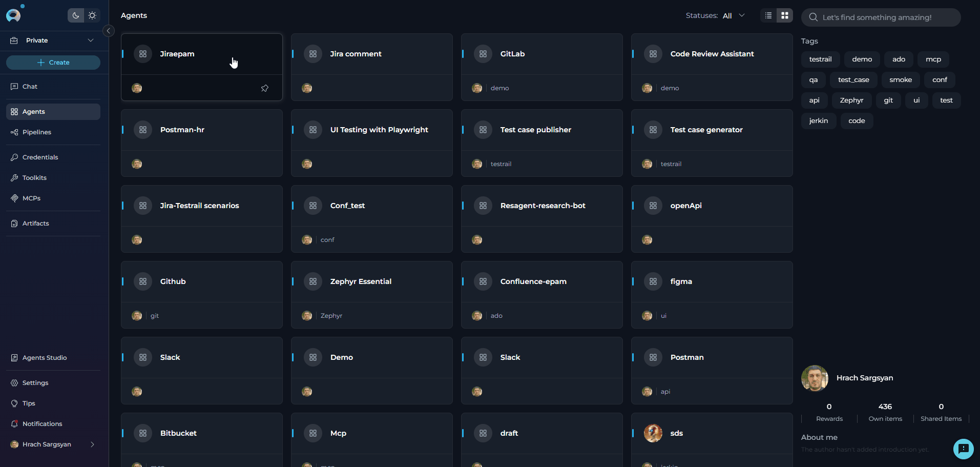
Task: Open Artifacts in the sidebar
Action: click(53, 224)
